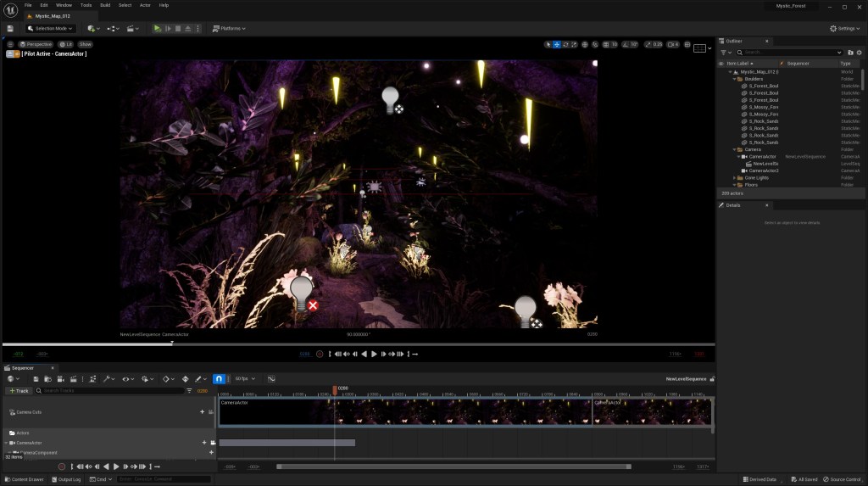Toggle Sequencer key snapping magnet
This screenshot has height=486, width=868.
tap(219, 379)
